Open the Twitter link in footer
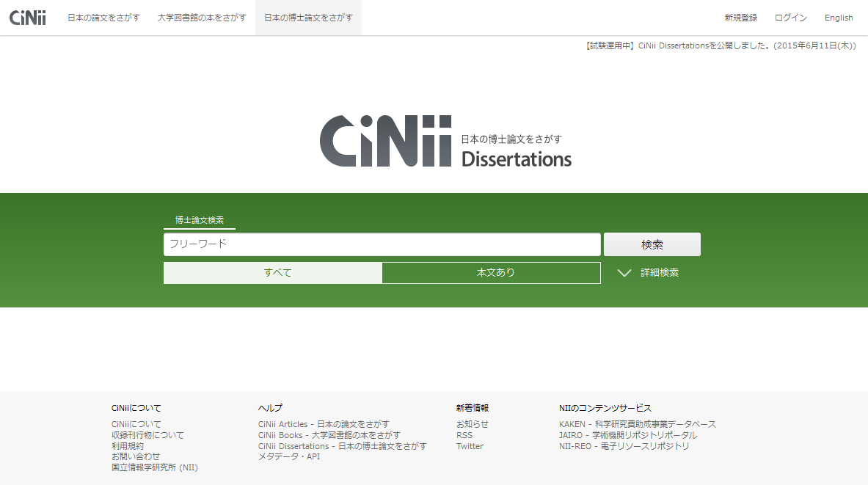This screenshot has width=868, height=485. point(470,446)
